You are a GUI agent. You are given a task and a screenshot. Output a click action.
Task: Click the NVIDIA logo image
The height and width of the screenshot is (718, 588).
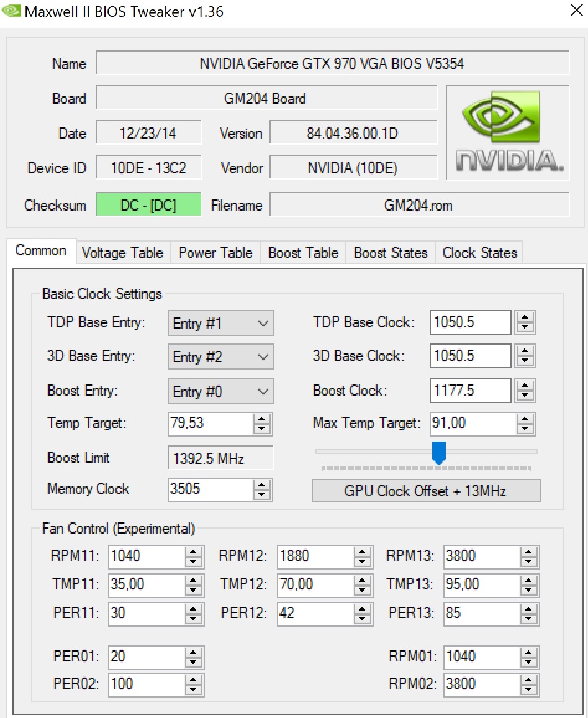(507, 132)
